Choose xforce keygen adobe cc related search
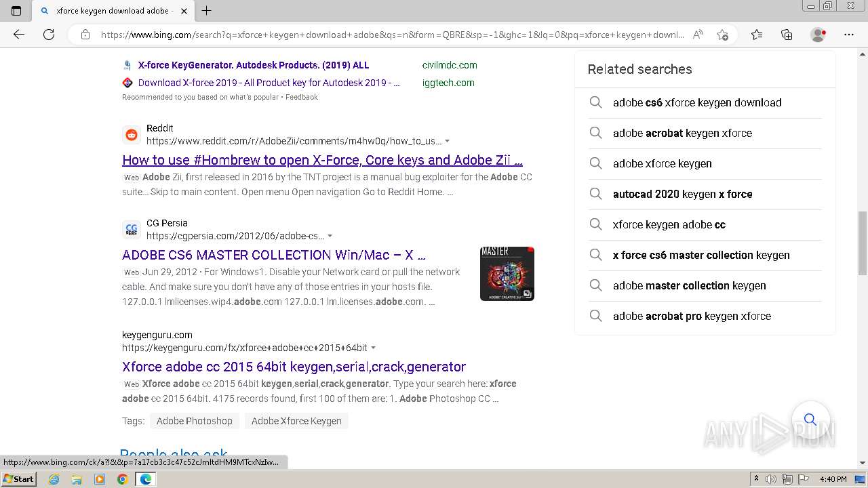868x488 pixels. click(x=705, y=224)
